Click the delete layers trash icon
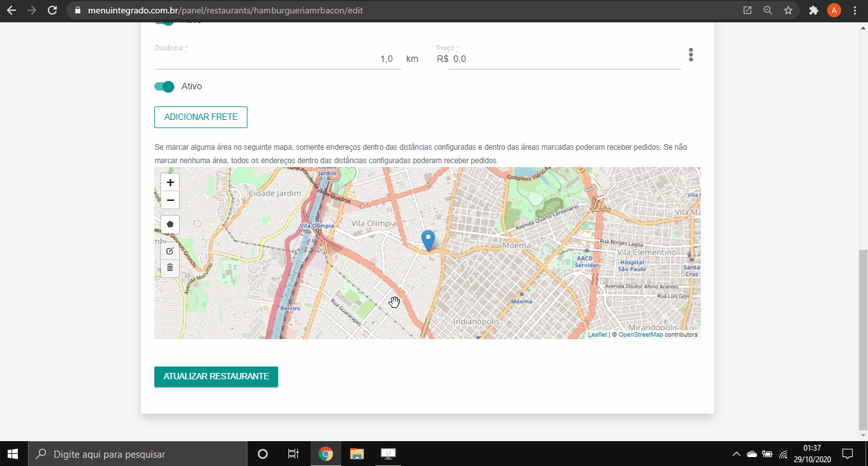The height and width of the screenshot is (466, 868). pyautogui.click(x=170, y=267)
